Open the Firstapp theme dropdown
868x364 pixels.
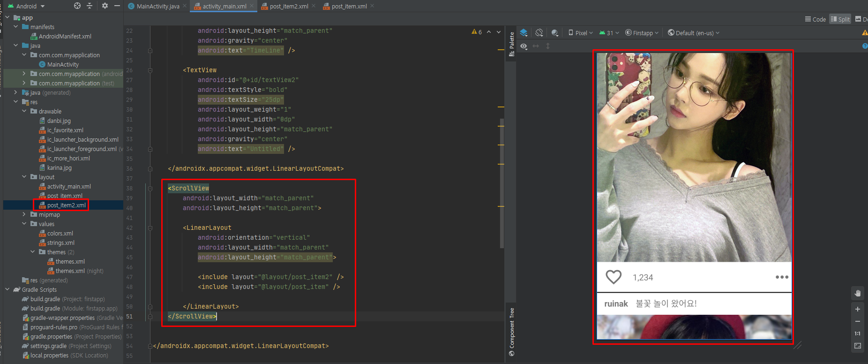coord(642,33)
